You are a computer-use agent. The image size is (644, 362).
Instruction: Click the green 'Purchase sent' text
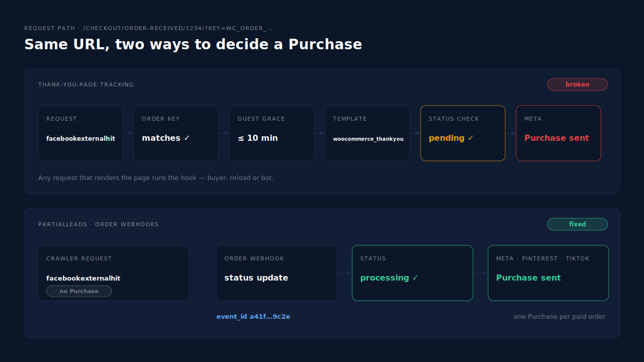coord(528,278)
